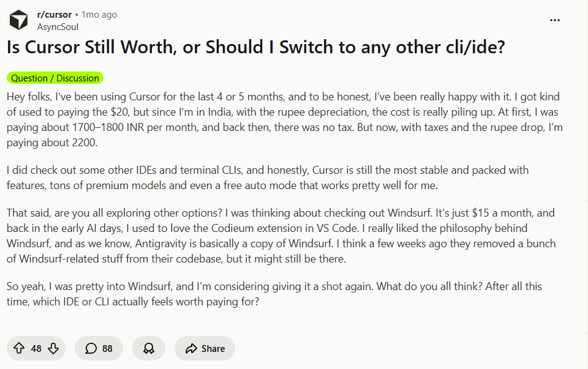The image size is (588, 369).
Task: Upvote the post using the up arrow icon
Action: click(x=18, y=348)
